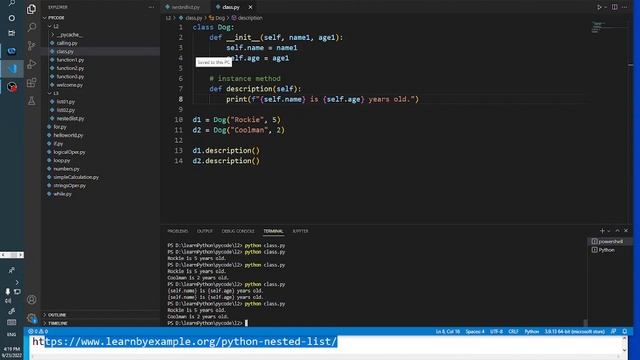Open nestedlist.py in explorer tree
The width and height of the screenshot is (640, 360).
(70, 118)
